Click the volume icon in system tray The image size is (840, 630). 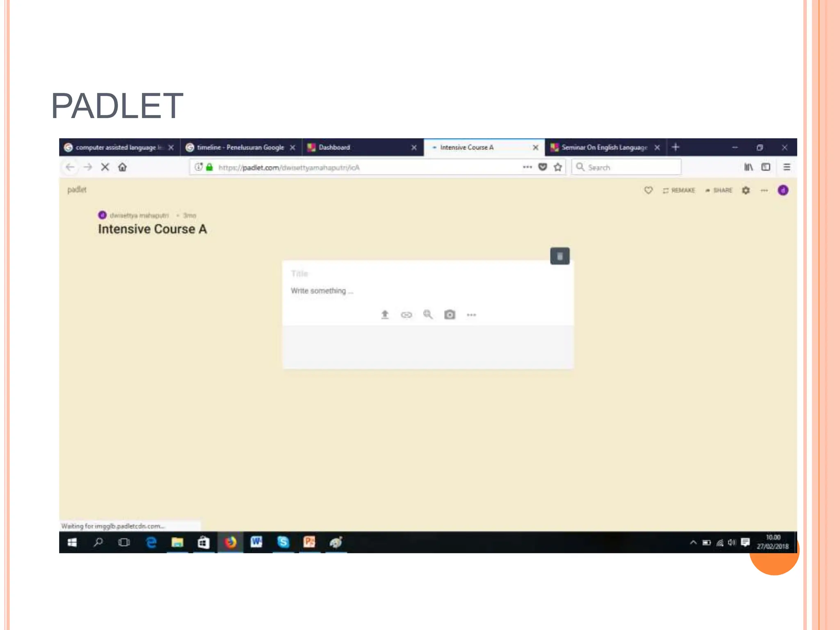tap(732, 543)
